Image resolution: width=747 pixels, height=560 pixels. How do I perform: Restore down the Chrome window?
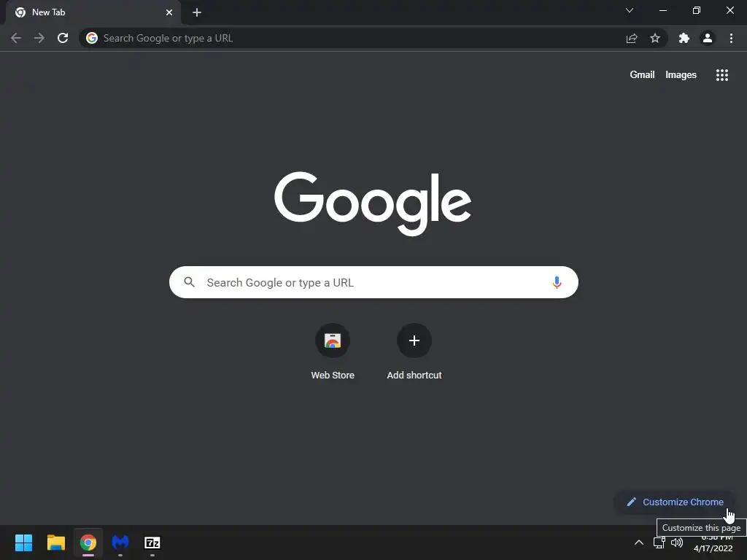pyautogui.click(x=697, y=10)
